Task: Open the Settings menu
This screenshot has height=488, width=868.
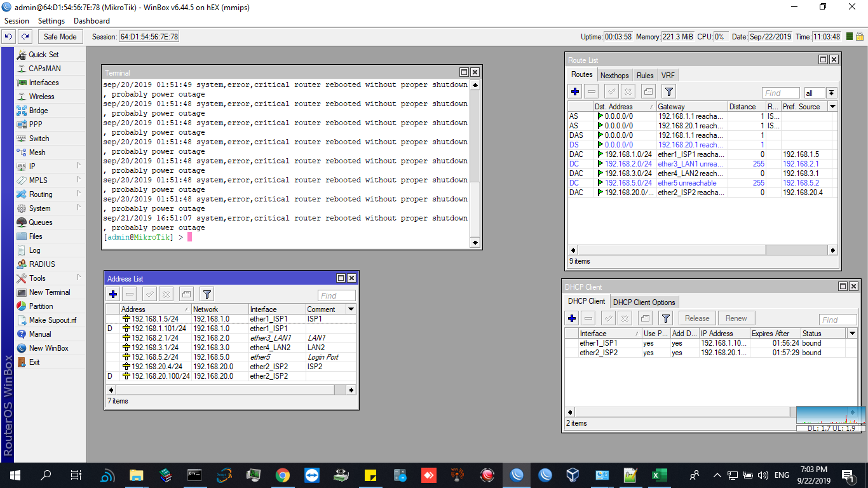Action: point(51,21)
